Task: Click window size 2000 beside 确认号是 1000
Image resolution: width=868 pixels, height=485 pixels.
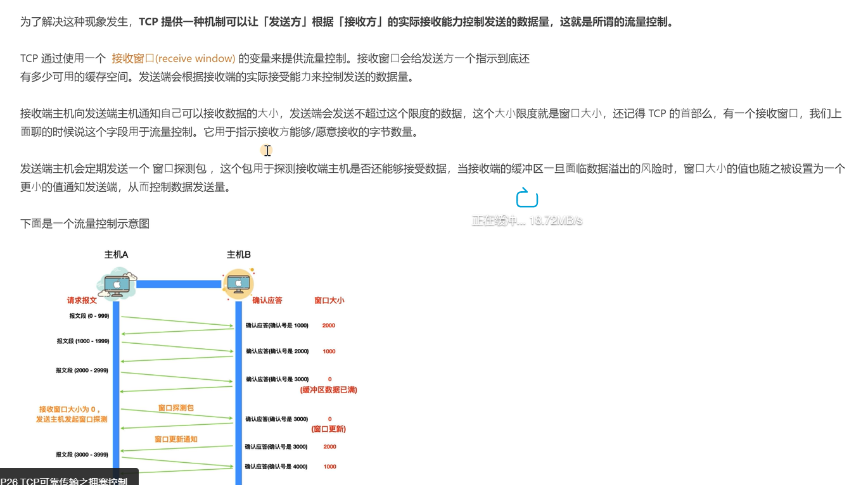Action: [329, 325]
